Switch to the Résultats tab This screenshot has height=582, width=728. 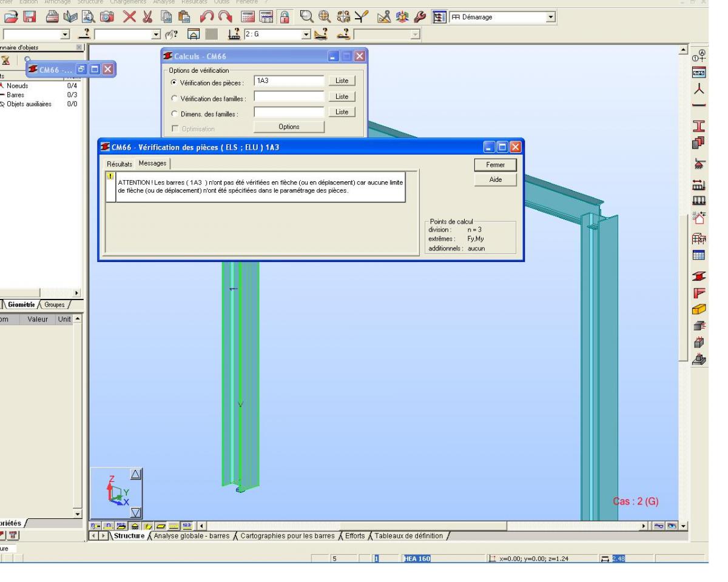click(120, 164)
